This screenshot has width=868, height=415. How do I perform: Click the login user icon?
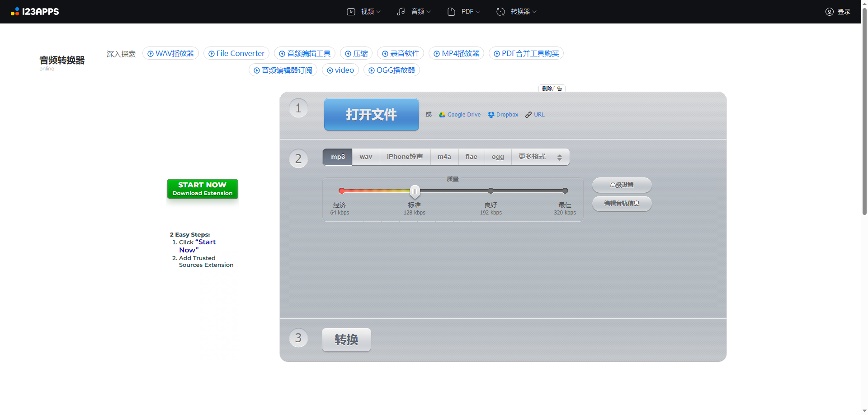[x=829, y=12]
